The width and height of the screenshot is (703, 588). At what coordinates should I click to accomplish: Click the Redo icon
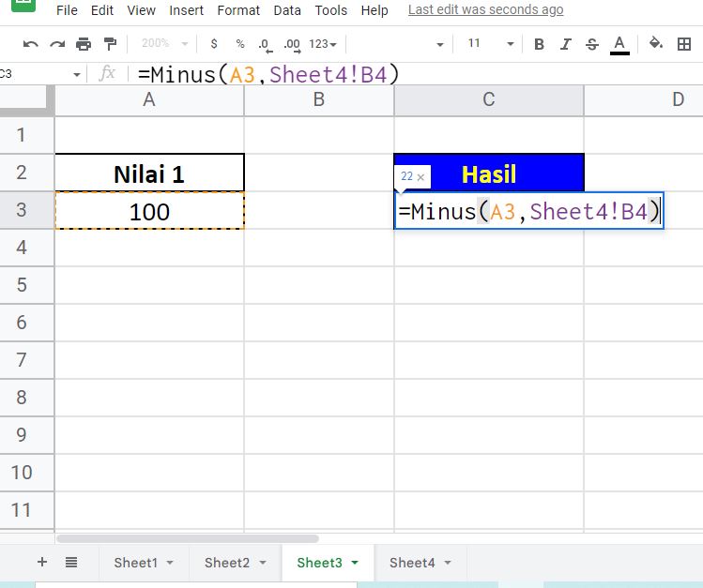(x=57, y=44)
